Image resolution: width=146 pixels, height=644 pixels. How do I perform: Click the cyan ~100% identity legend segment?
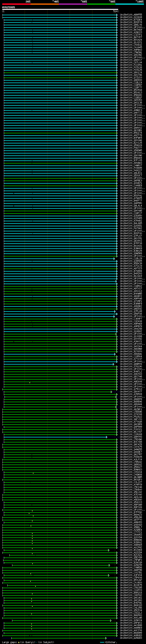[130, 4]
